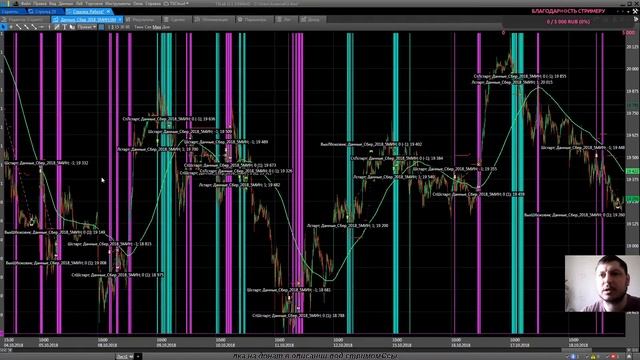Click the Параметры gear icon
Viewport: 640px width, 360px height.
[240, 19]
